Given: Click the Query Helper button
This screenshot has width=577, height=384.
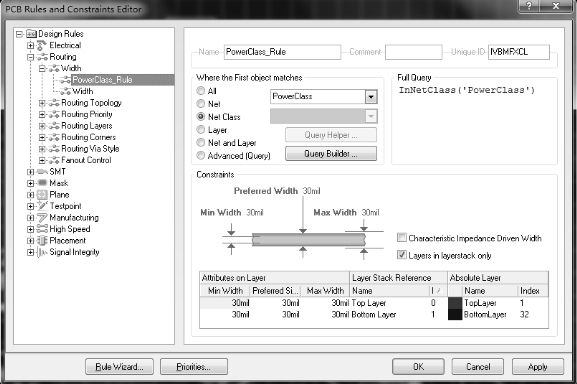Looking at the screenshot, I should coord(331,135).
